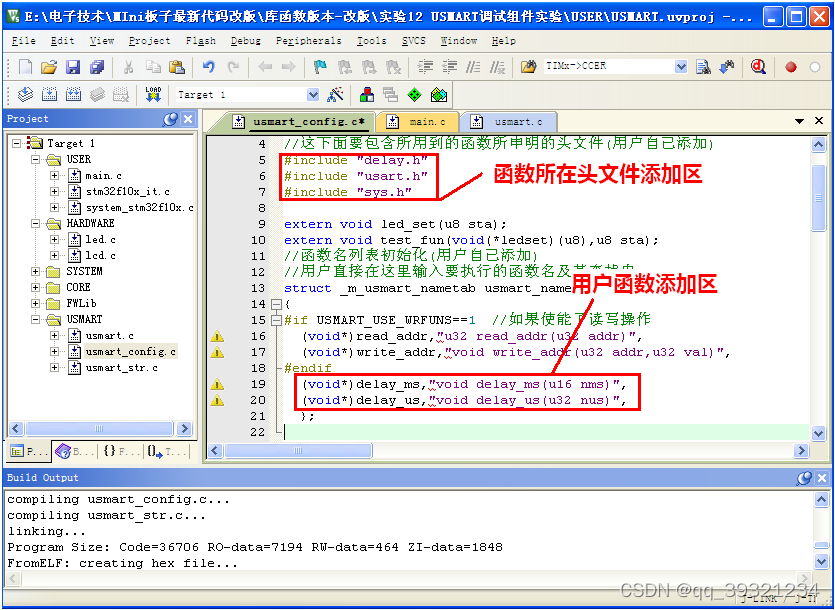Close the Project panel
Image resolution: width=835 pixels, height=610 pixels.
[x=188, y=119]
